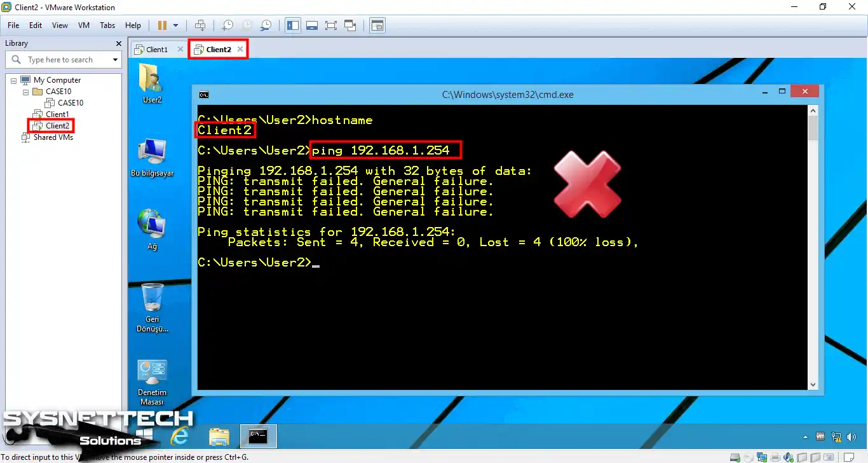Viewport: 868px width, 463px height.
Task: Click the VMware icon in the host system tray
Action: pyautogui.click(x=820, y=437)
